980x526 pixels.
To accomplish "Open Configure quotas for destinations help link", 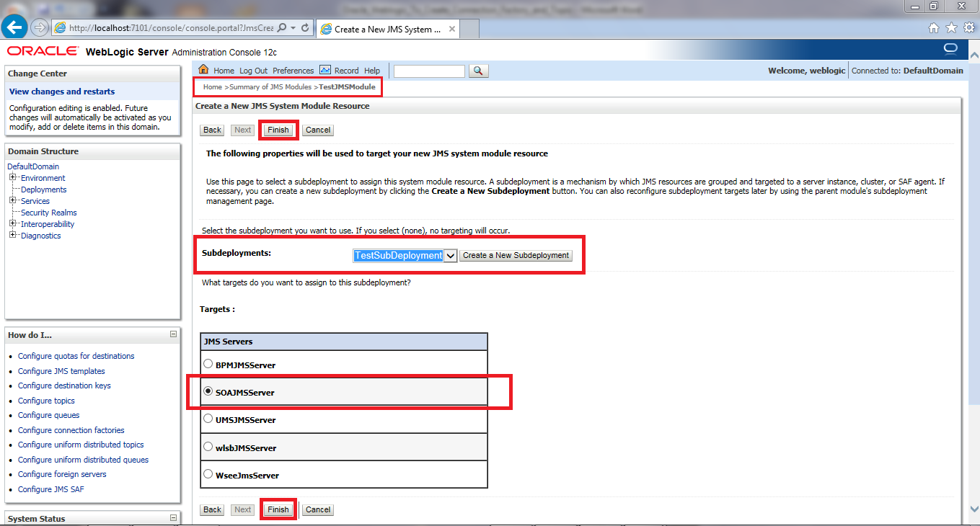I will pyautogui.click(x=76, y=356).
